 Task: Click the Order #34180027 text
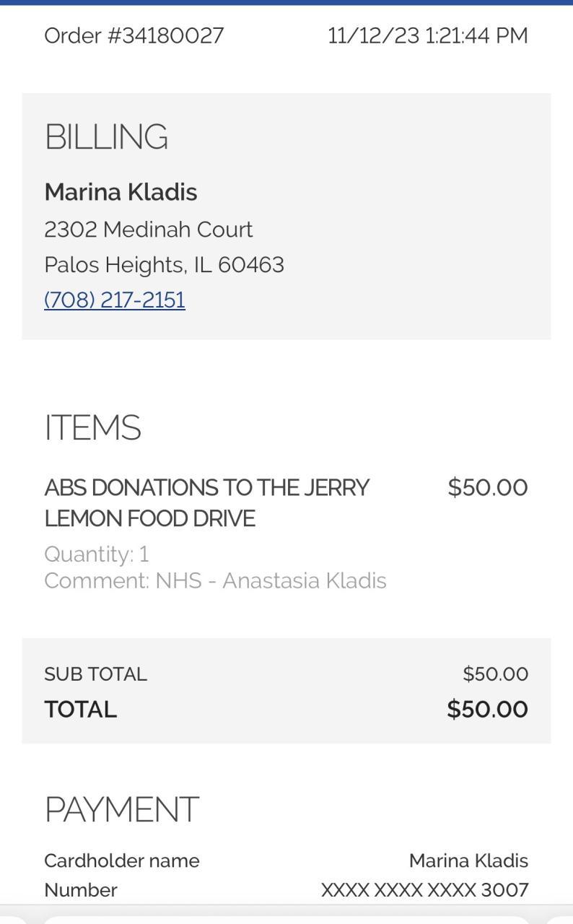[134, 35]
